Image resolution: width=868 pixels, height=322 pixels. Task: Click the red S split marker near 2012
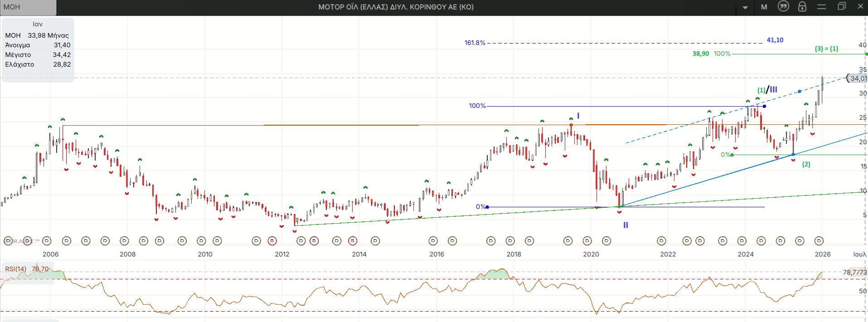click(272, 241)
